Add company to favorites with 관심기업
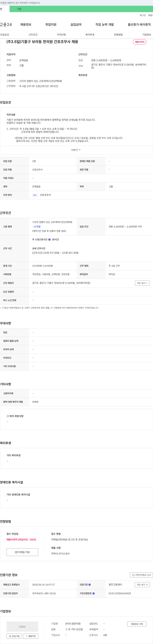The width and height of the screenshot is (153, 644). click(14, 636)
